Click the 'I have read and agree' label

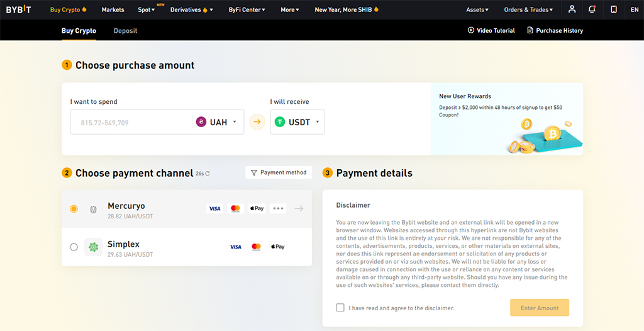point(401,308)
